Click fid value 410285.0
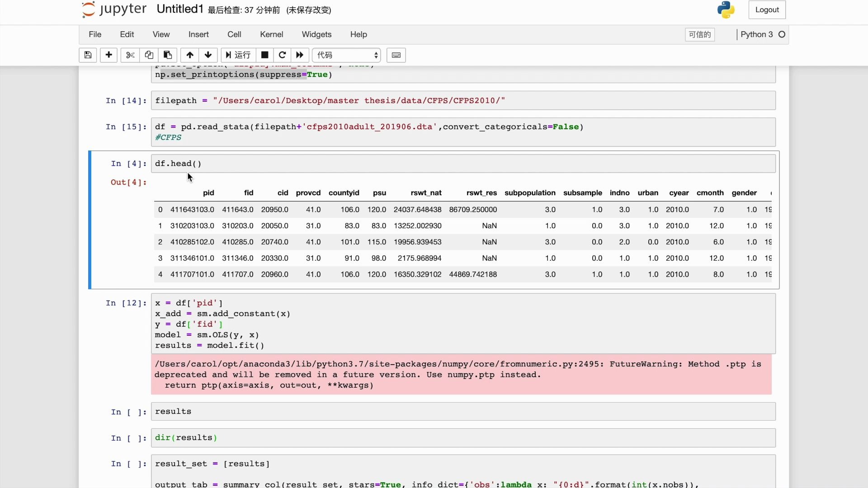Image resolution: width=868 pixels, height=488 pixels. pos(238,242)
